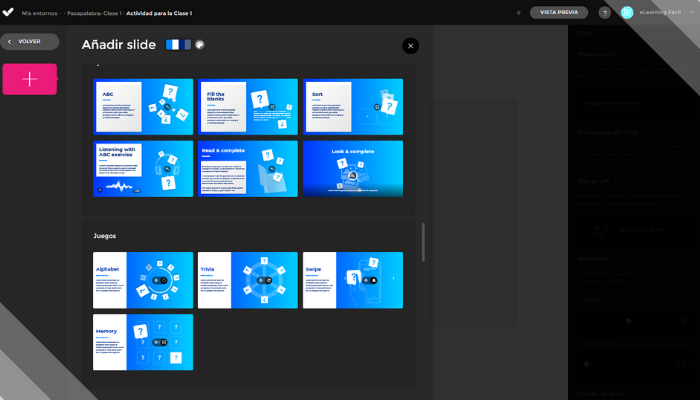Image resolution: width=700 pixels, height=400 pixels.
Task: Click the color palette icon beside Añadir slide
Action: point(200,45)
